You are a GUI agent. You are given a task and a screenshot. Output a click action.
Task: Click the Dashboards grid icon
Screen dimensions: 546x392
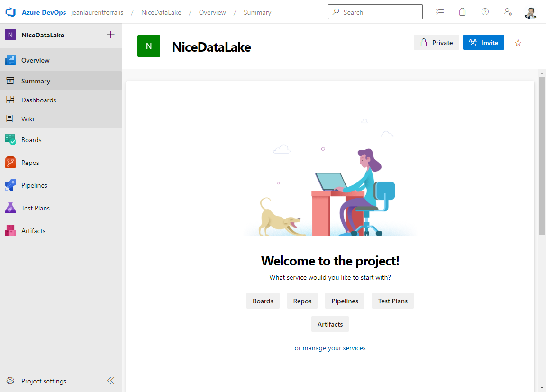10,100
